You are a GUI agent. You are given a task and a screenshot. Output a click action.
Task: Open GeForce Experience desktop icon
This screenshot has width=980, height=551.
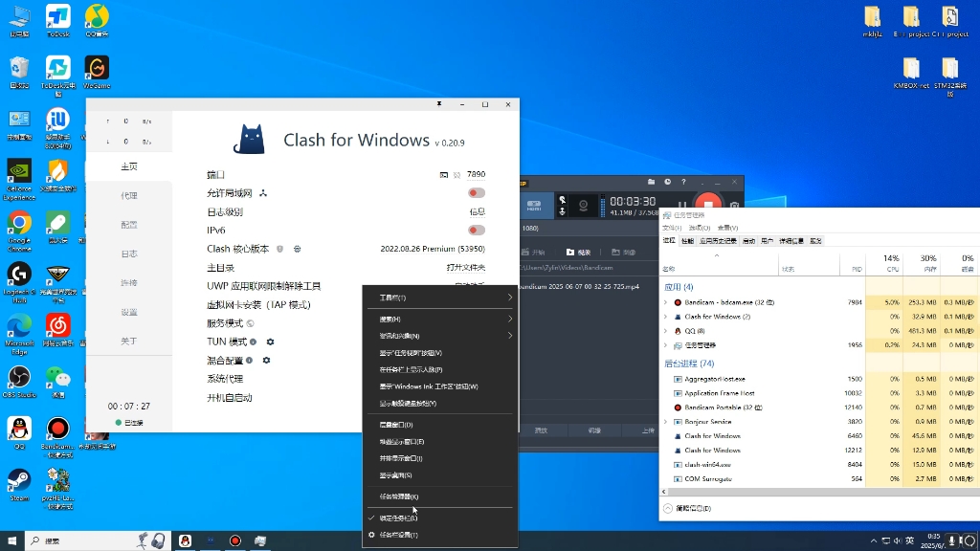(19, 180)
